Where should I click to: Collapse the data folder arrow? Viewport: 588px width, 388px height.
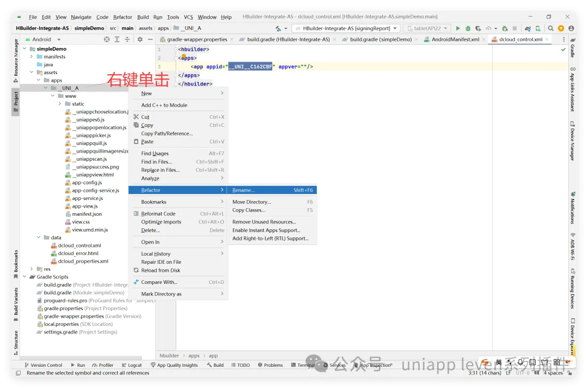(x=39, y=238)
